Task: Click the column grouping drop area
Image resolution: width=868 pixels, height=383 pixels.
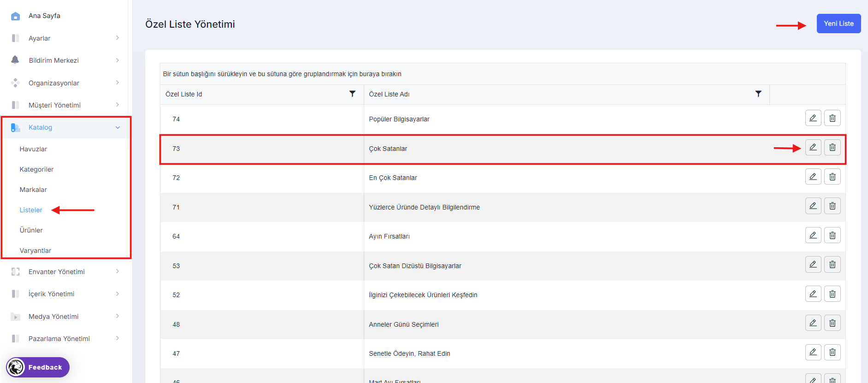Action: pos(502,74)
